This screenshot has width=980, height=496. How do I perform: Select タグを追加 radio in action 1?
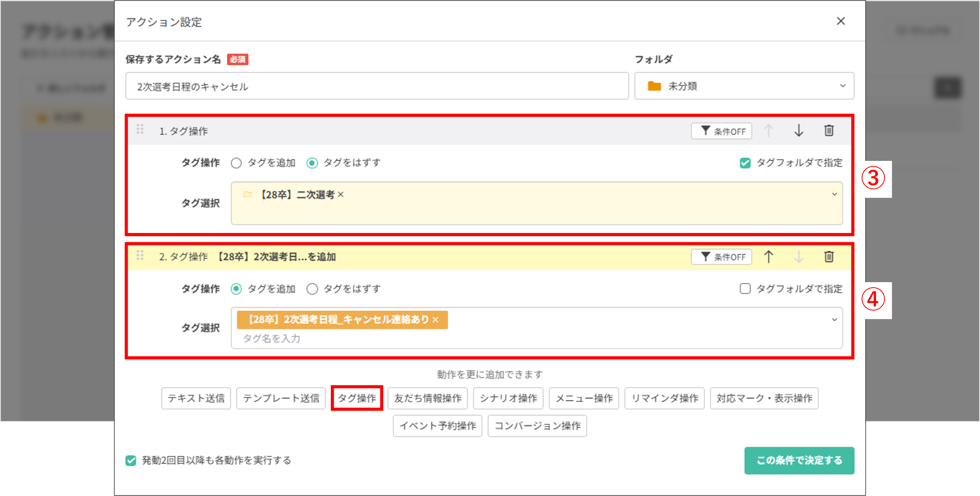pos(236,163)
